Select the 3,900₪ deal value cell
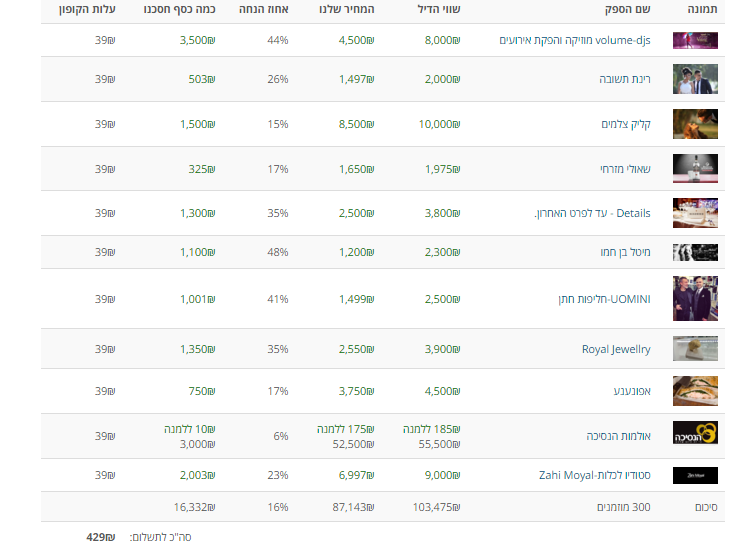The width and height of the screenshot is (745, 546). tap(442, 349)
